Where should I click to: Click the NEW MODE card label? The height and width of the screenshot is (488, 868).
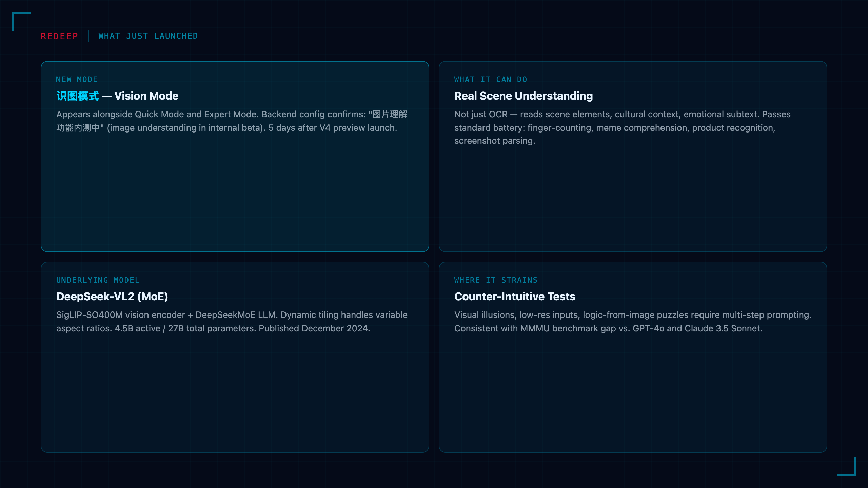click(x=77, y=79)
